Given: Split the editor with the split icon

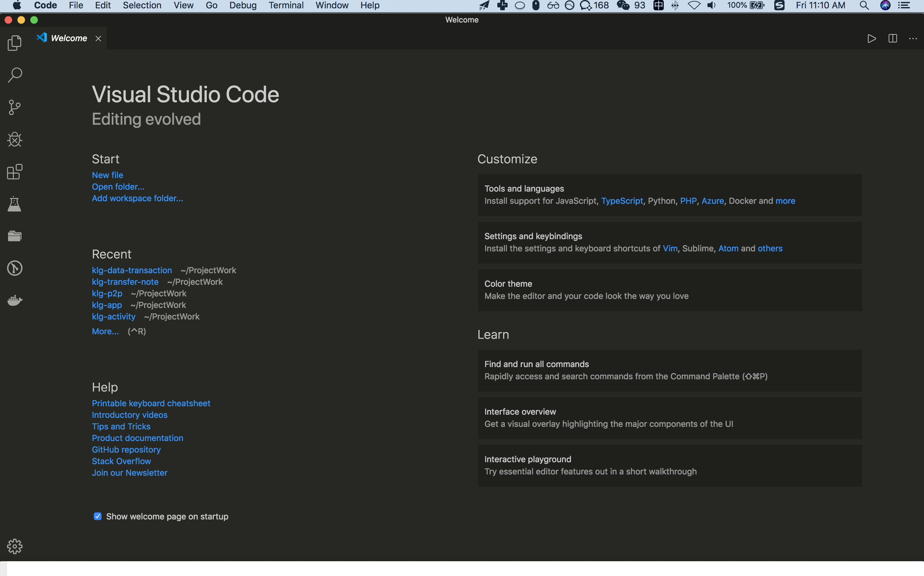Looking at the screenshot, I should (893, 39).
